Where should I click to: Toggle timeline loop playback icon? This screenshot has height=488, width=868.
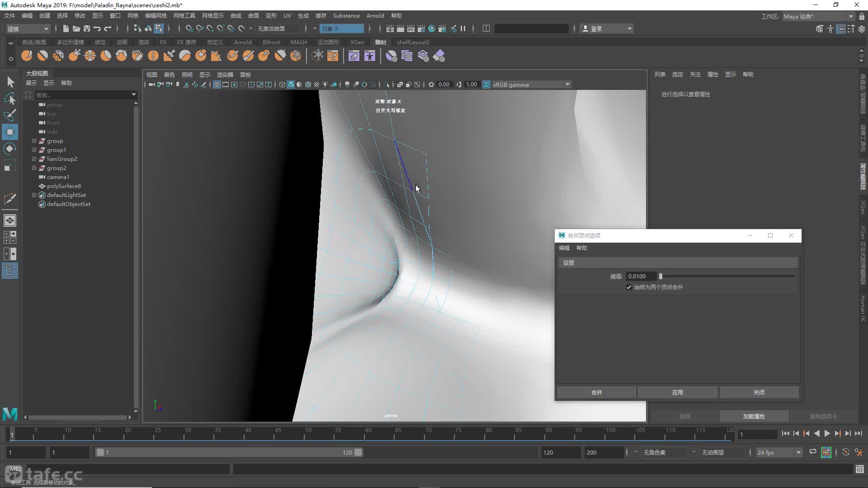(x=812, y=452)
